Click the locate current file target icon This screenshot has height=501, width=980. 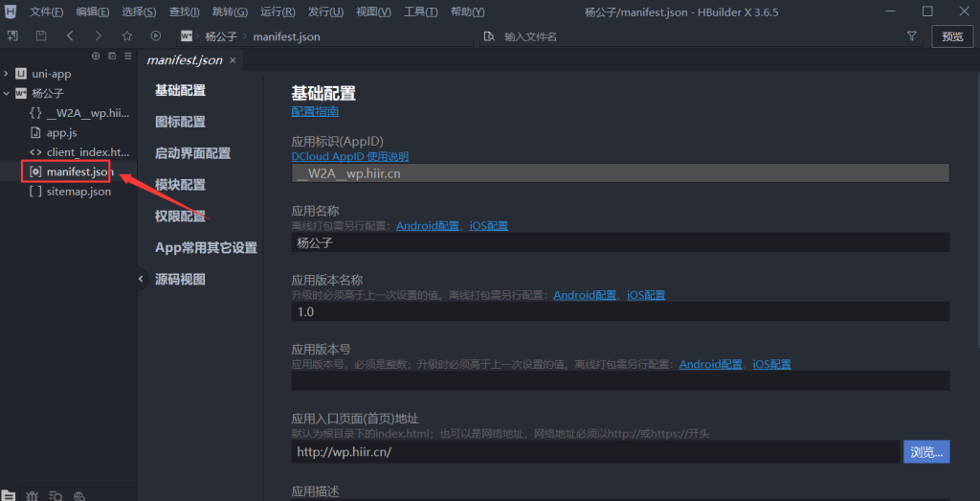(96, 56)
